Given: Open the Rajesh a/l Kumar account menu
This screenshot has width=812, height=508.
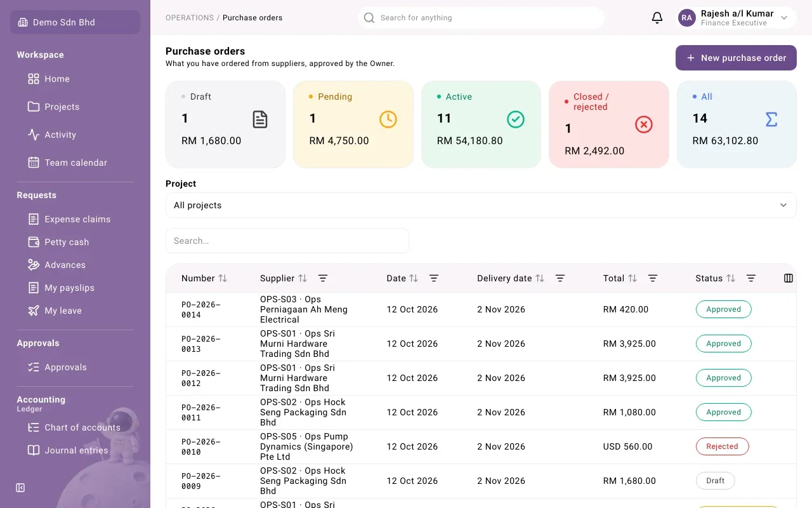Looking at the screenshot, I should tap(737, 18).
